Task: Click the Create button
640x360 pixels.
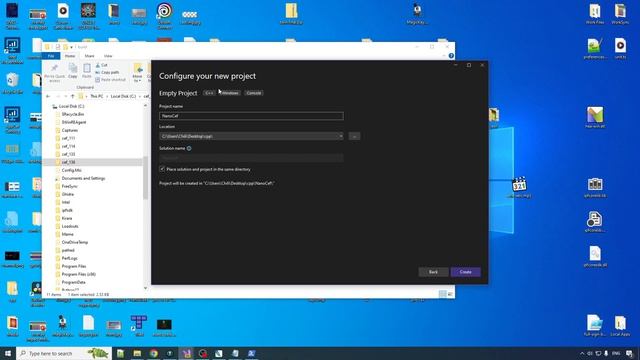Action: (466, 272)
